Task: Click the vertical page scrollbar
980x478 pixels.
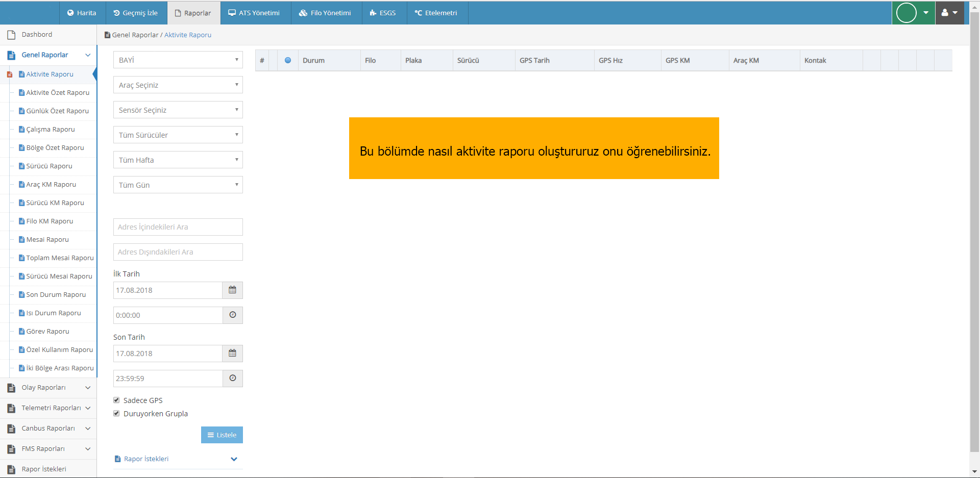Action: (x=974, y=232)
